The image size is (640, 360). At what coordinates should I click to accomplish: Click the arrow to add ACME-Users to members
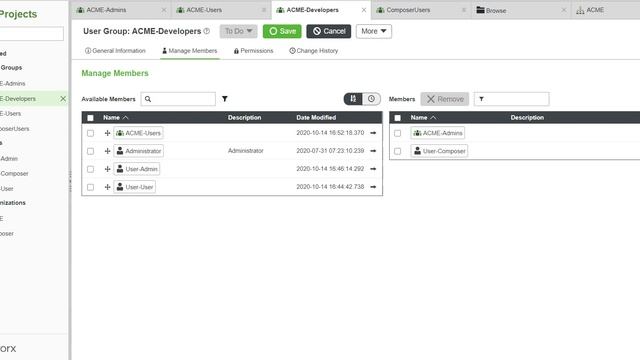point(373,133)
